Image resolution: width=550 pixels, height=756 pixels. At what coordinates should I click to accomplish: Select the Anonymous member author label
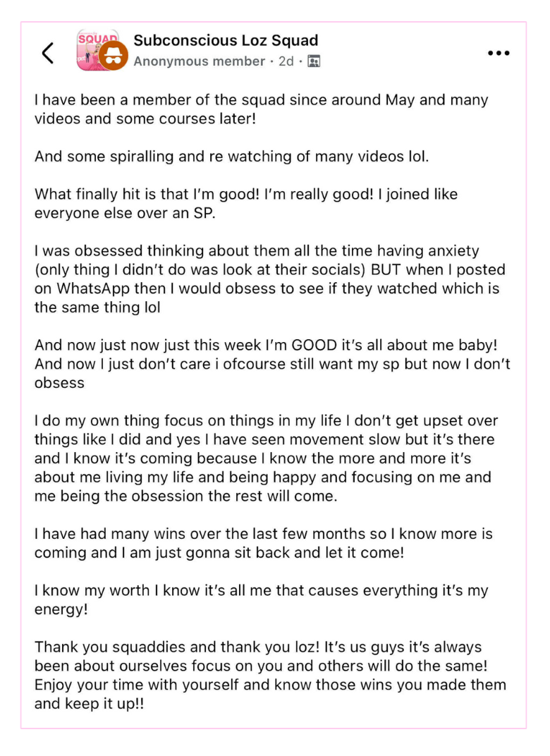pos(199,61)
